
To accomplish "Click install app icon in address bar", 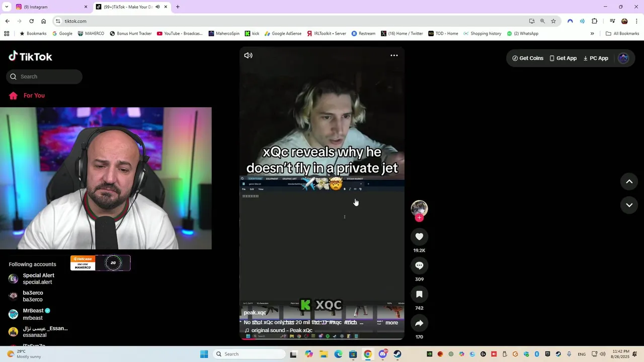I will 532,21.
